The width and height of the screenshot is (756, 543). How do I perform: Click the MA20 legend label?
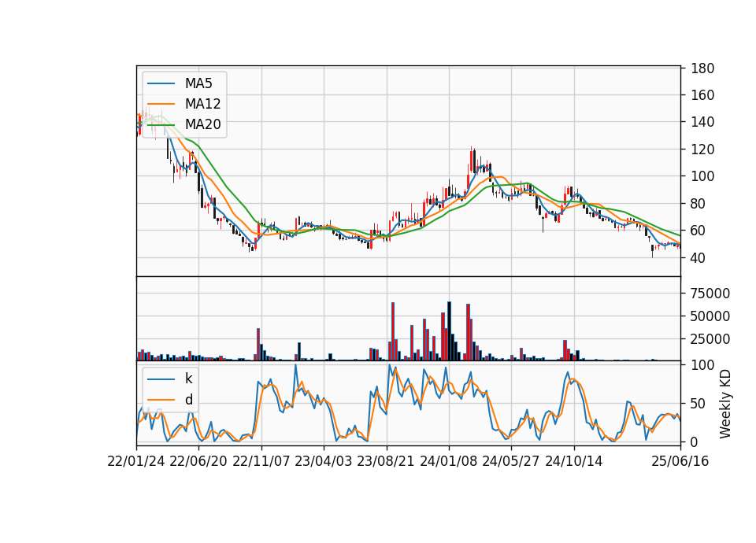202,124
